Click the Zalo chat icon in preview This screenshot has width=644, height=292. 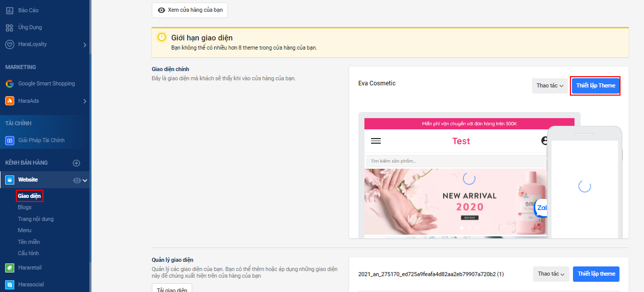pos(541,208)
